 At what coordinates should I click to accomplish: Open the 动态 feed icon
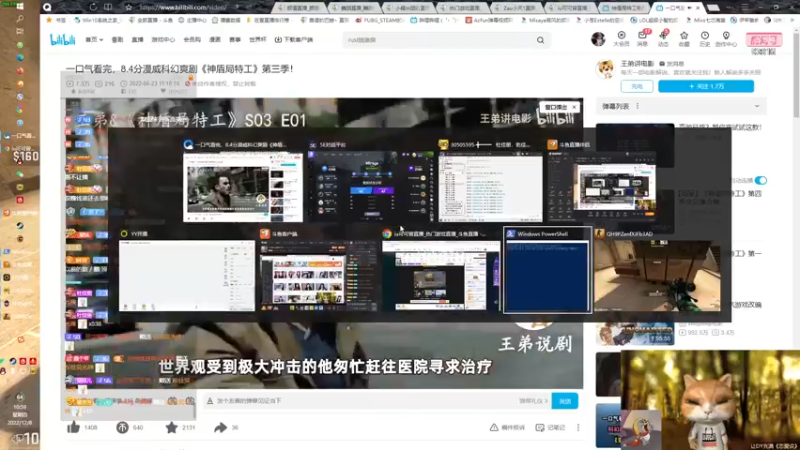click(x=663, y=39)
